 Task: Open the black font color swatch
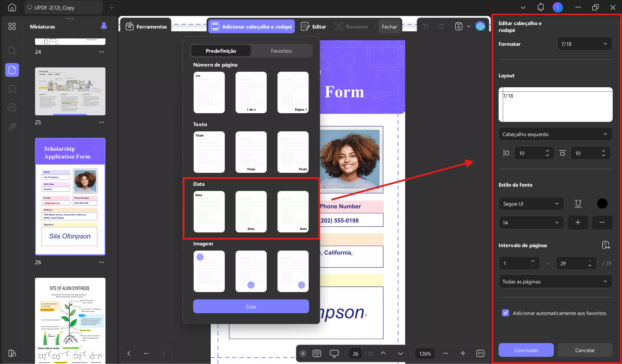pyautogui.click(x=602, y=203)
